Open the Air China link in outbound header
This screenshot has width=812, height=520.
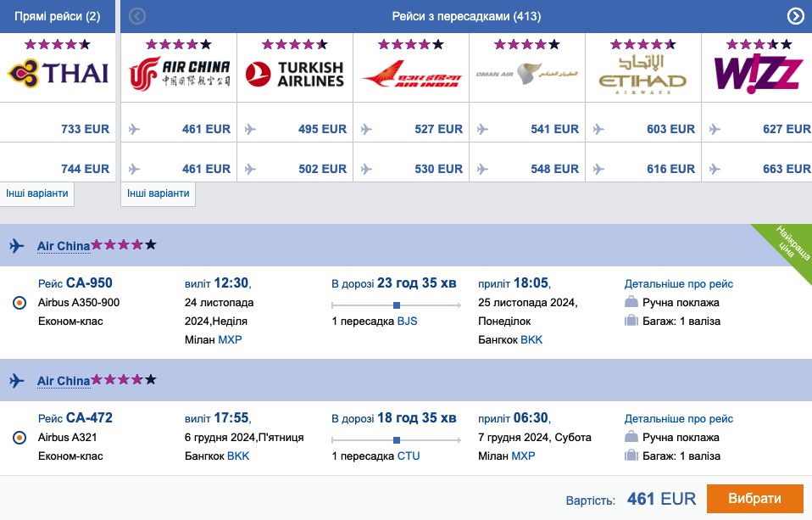pyautogui.click(x=64, y=246)
